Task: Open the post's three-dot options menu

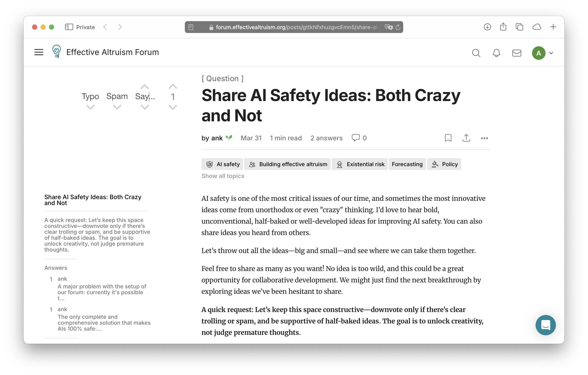Action: click(484, 138)
